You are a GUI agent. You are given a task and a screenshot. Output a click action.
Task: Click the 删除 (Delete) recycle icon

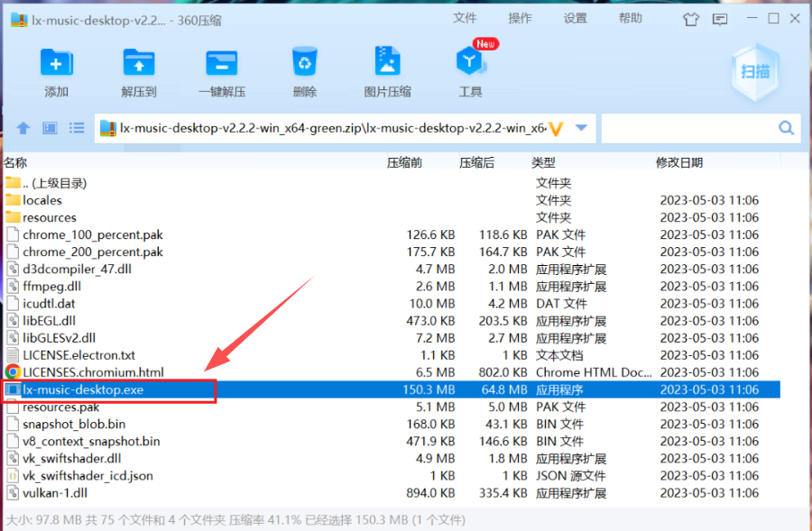coord(304,70)
